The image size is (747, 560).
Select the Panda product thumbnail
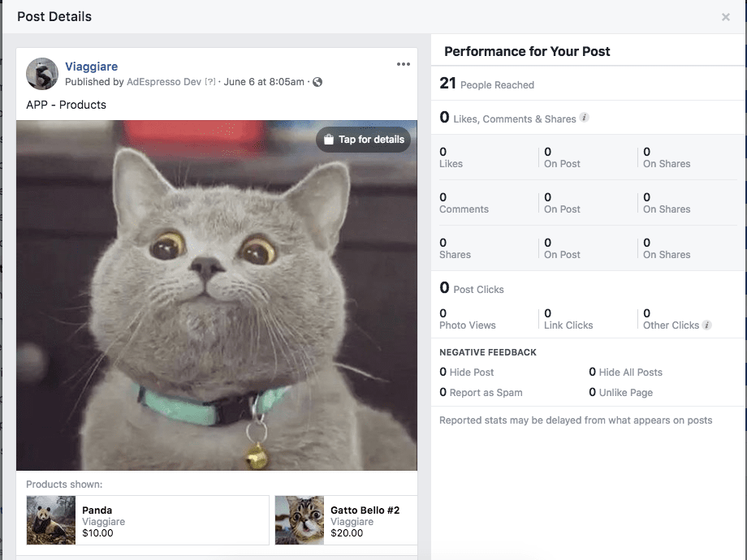pyautogui.click(x=51, y=520)
